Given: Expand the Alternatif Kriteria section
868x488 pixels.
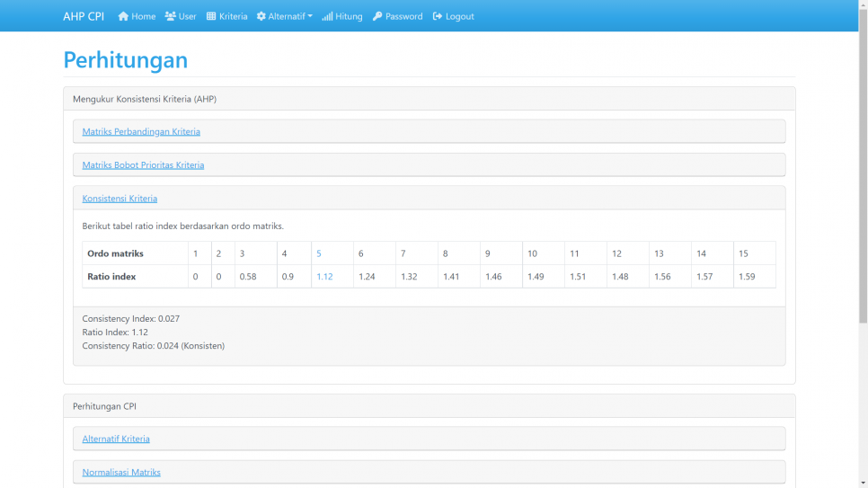Looking at the screenshot, I should point(116,439).
